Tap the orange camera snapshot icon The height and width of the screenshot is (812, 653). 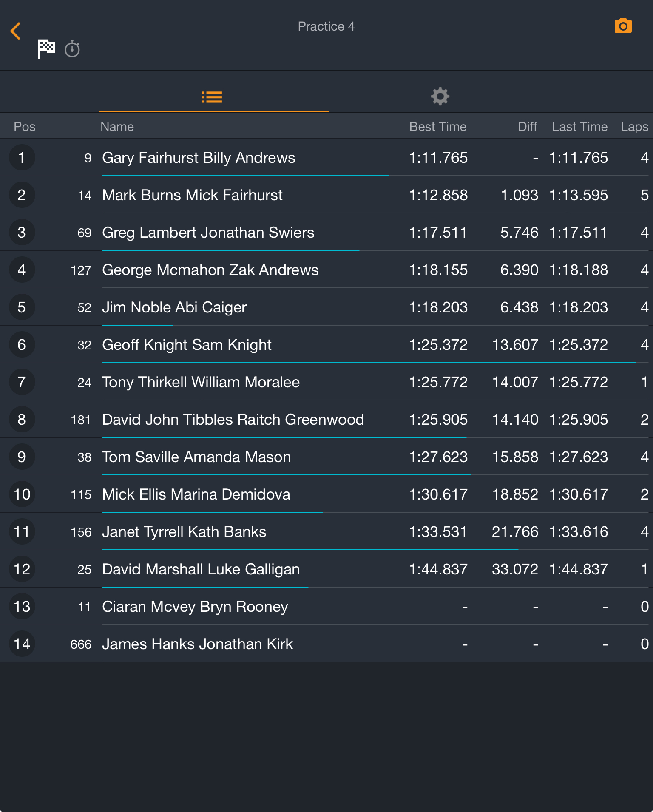(x=623, y=26)
